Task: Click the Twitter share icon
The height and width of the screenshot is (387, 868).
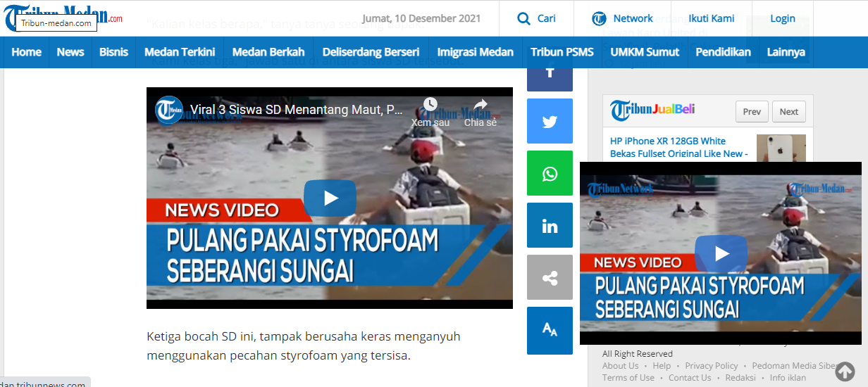Action: click(550, 122)
